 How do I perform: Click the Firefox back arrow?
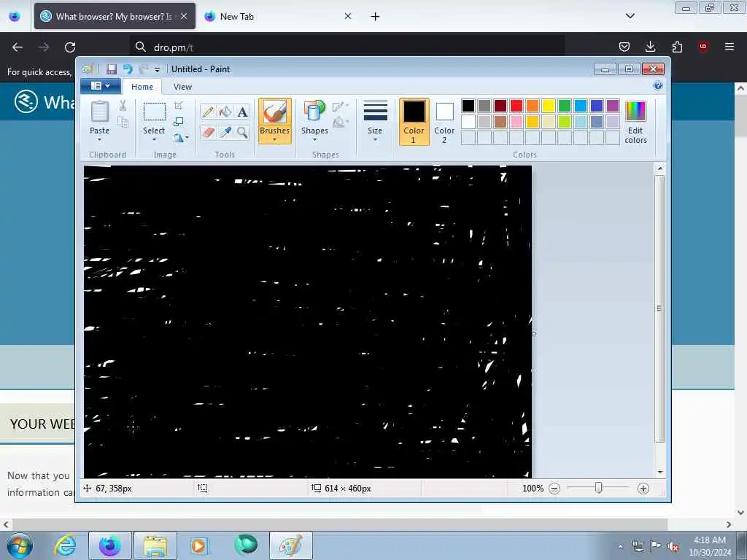click(18, 47)
